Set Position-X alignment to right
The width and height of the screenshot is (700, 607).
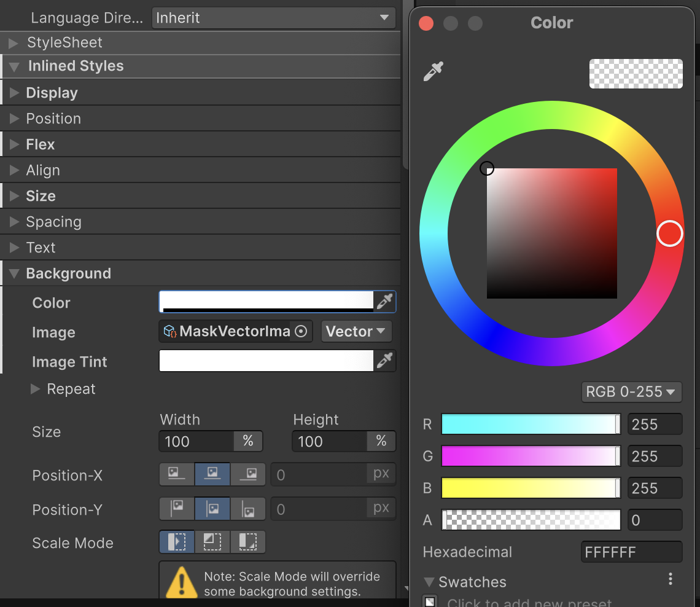click(x=248, y=474)
